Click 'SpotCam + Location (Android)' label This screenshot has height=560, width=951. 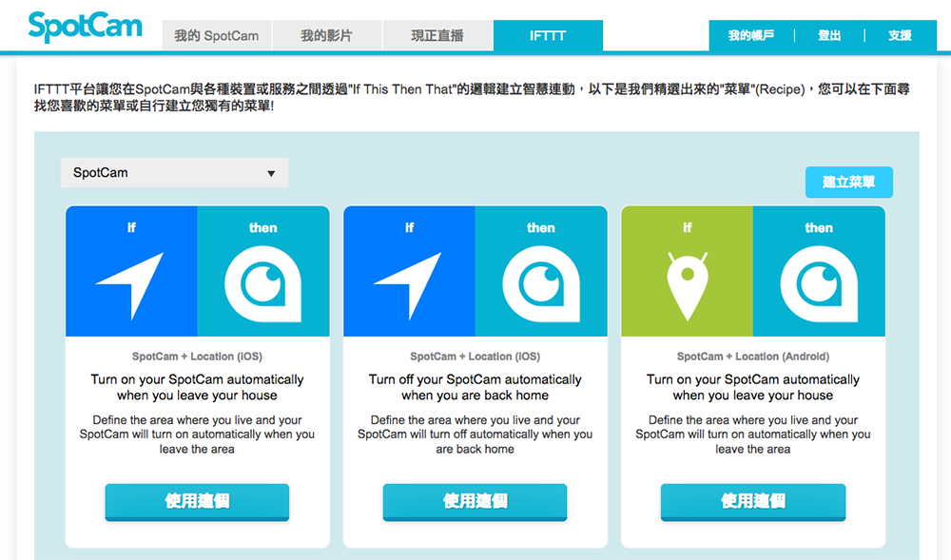coord(752,357)
